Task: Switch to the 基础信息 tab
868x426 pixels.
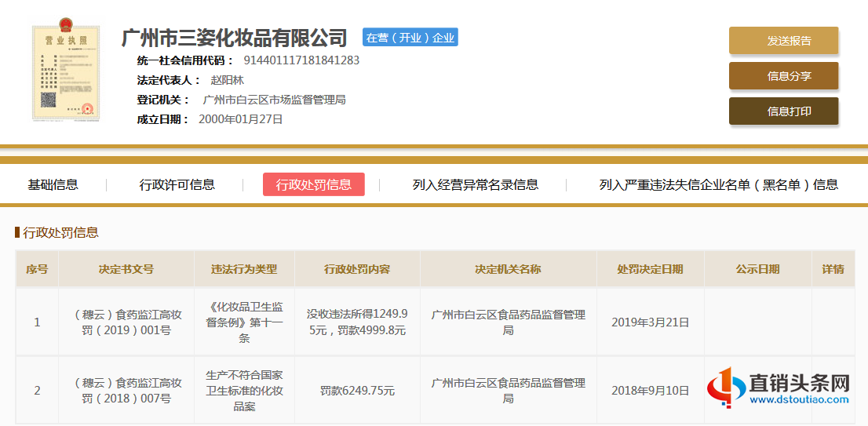Action: [x=53, y=184]
